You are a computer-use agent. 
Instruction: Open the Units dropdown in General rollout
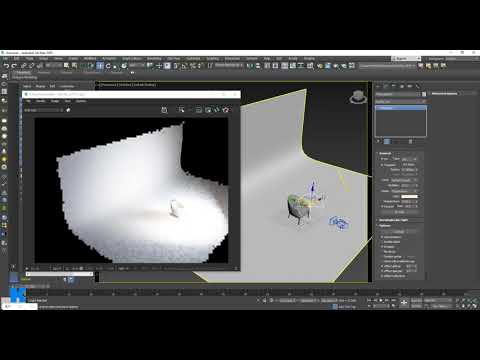tap(404, 180)
